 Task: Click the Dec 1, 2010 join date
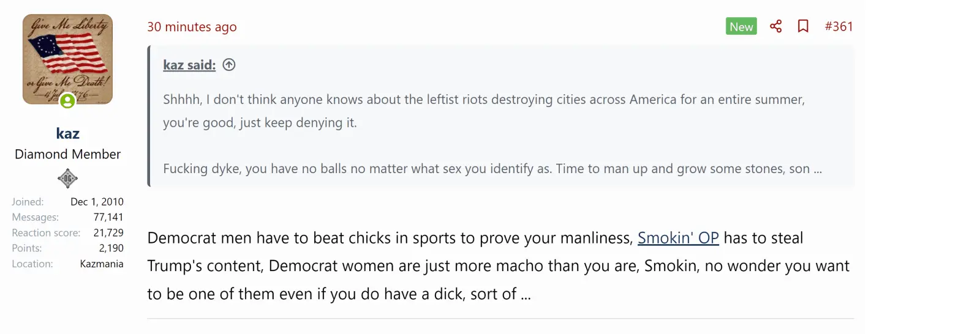[x=97, y=202]
